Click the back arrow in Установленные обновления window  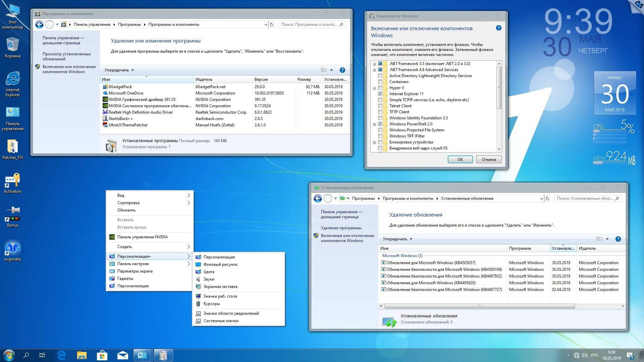[x=317, y=198]
